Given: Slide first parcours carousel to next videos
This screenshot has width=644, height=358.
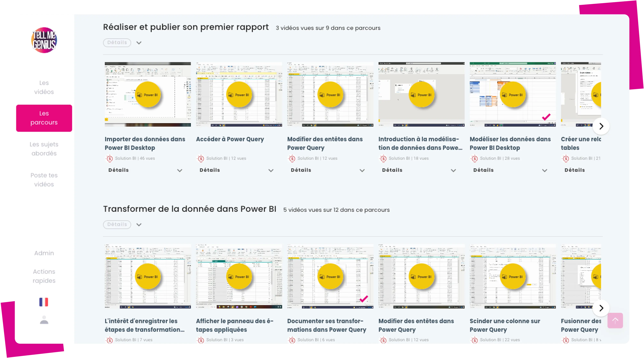Looking at the screenshot, I should (601, 126).
